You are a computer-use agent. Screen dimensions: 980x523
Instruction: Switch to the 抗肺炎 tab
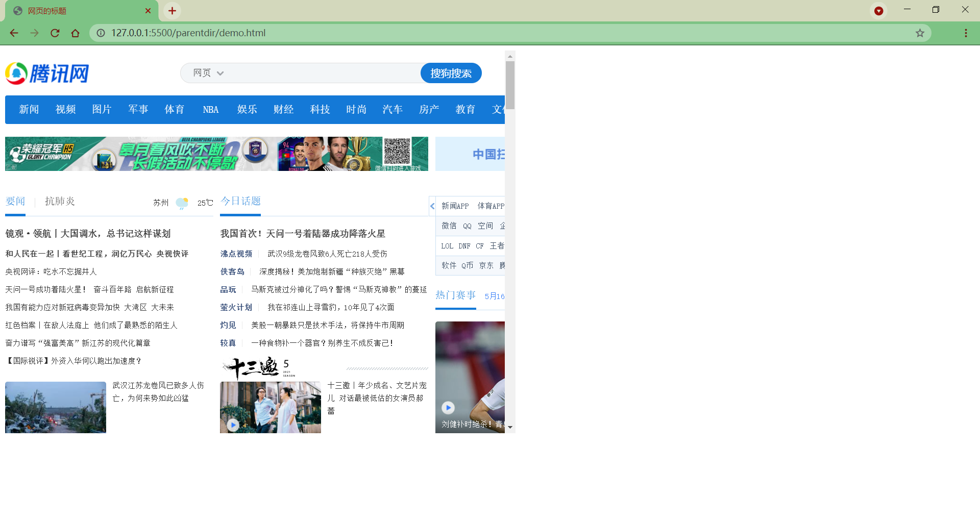coord(59,201)
